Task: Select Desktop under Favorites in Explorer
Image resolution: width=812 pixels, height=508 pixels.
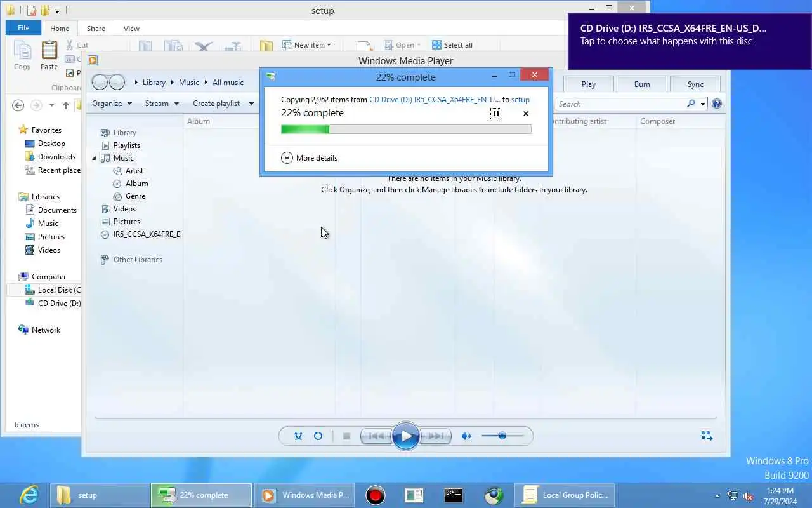Action: pyautogui.click(x=51, y=144)
